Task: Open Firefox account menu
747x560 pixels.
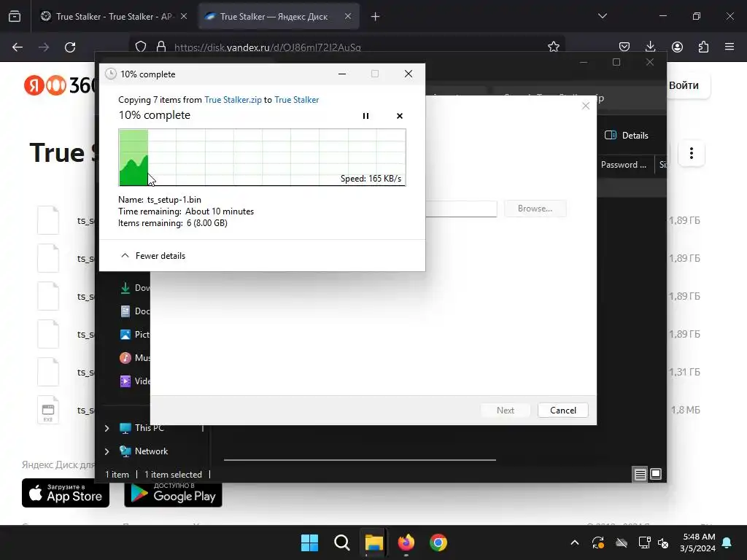Action: [x=677, y=47]
